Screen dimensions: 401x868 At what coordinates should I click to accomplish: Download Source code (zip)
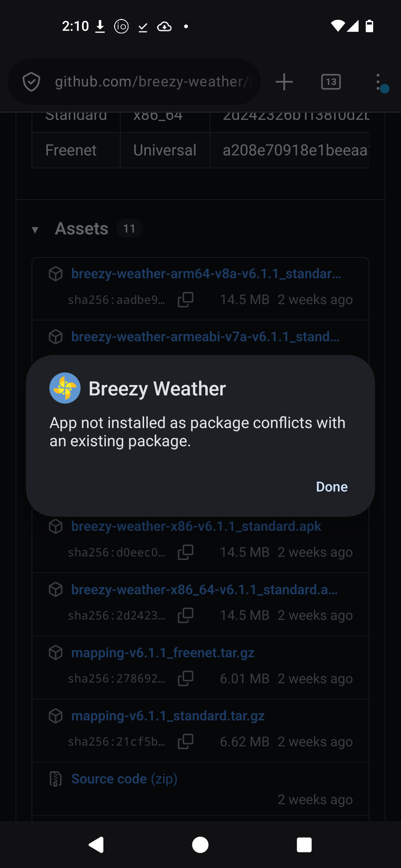pyautogui.click(x=124, y=779)
